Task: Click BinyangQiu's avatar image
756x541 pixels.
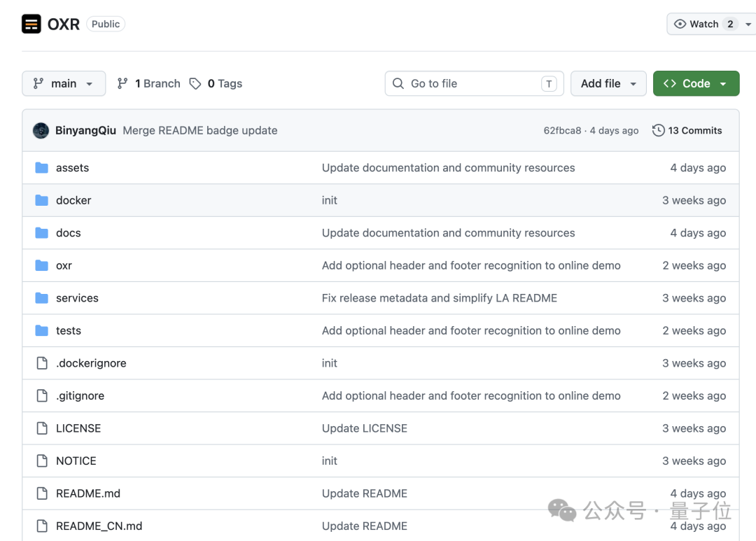Action: click(x=41, y=131)
